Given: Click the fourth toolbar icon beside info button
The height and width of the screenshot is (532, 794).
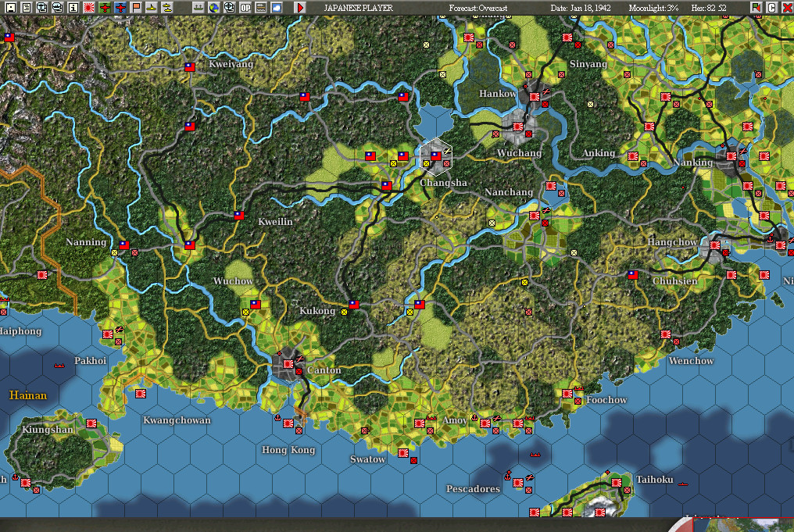Looking at the screenshot, I should point(58,8).
